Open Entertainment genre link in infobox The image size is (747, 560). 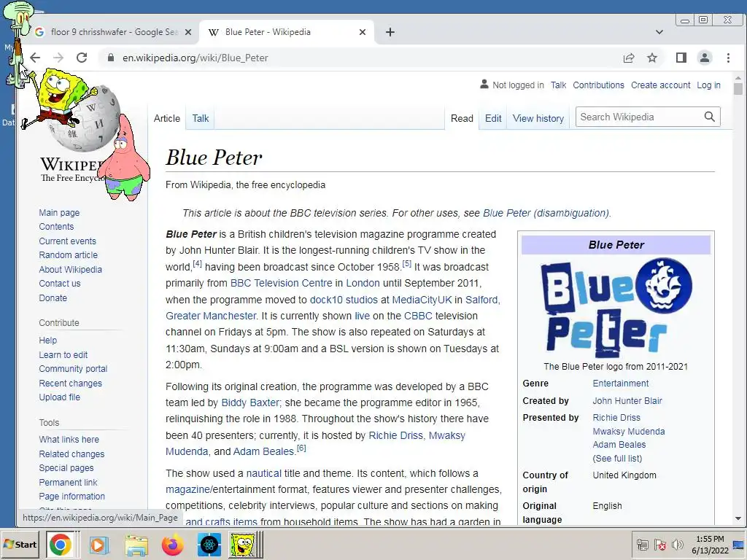pos(620,383)
